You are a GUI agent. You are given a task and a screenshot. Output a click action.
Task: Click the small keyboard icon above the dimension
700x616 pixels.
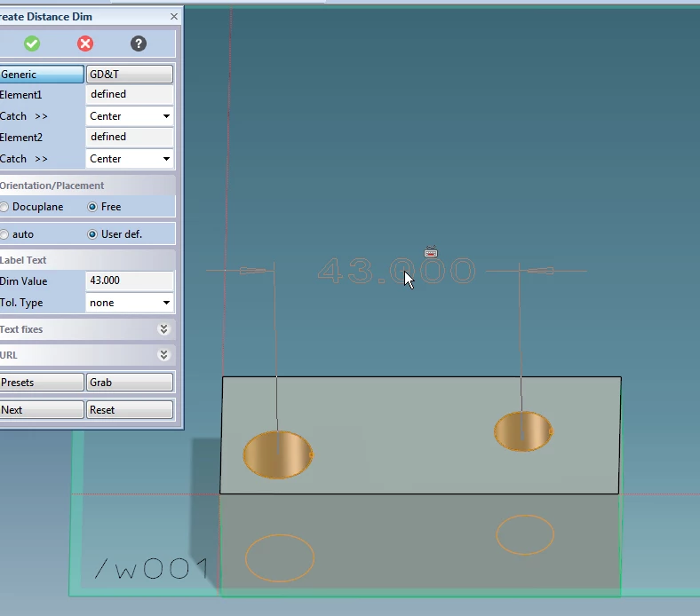coord(431,252)
